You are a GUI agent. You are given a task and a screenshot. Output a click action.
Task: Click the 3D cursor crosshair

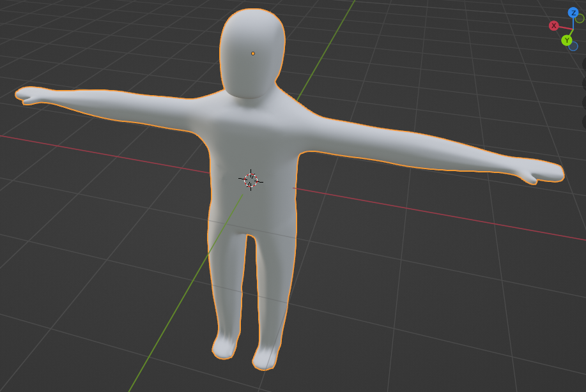(251, 179)
